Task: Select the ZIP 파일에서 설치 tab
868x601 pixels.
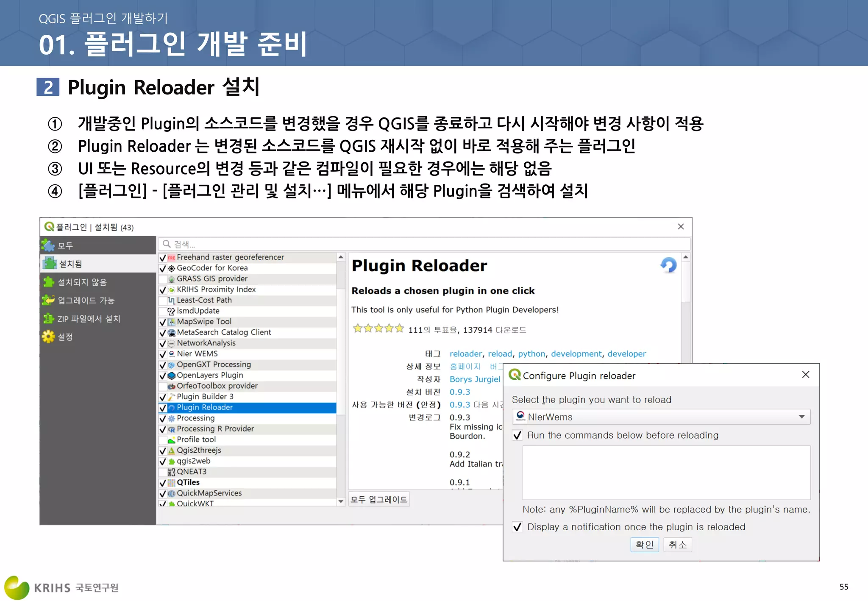Action: click(x=98, y=318)
